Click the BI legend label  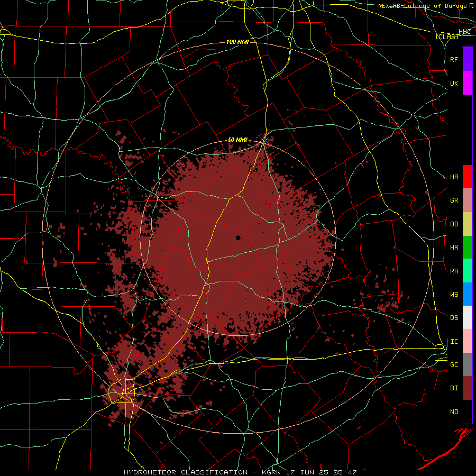(454, 388)
